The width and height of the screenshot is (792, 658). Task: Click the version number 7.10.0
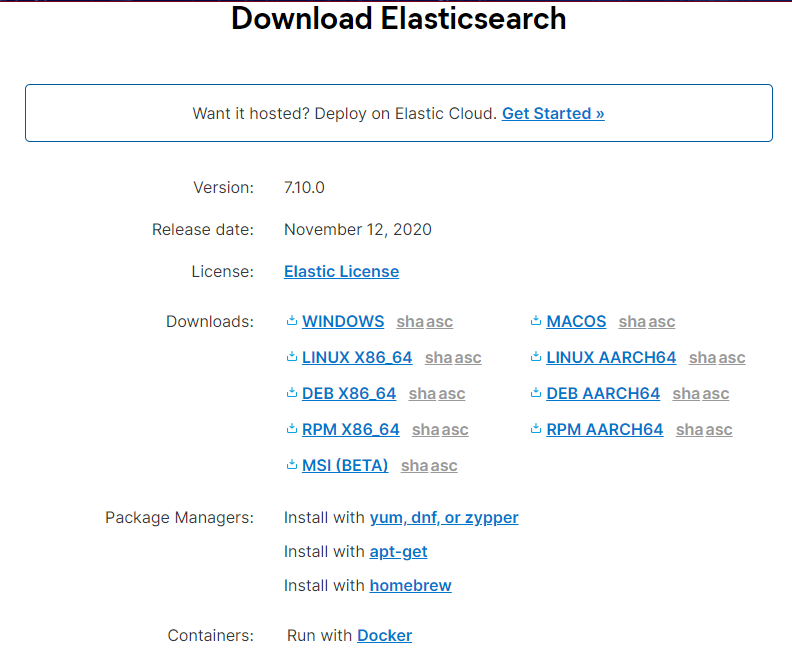[x=304, y=188]
